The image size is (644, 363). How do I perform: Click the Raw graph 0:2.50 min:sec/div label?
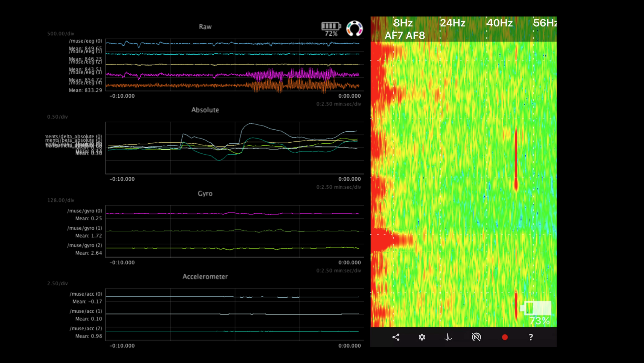(339, 104)
